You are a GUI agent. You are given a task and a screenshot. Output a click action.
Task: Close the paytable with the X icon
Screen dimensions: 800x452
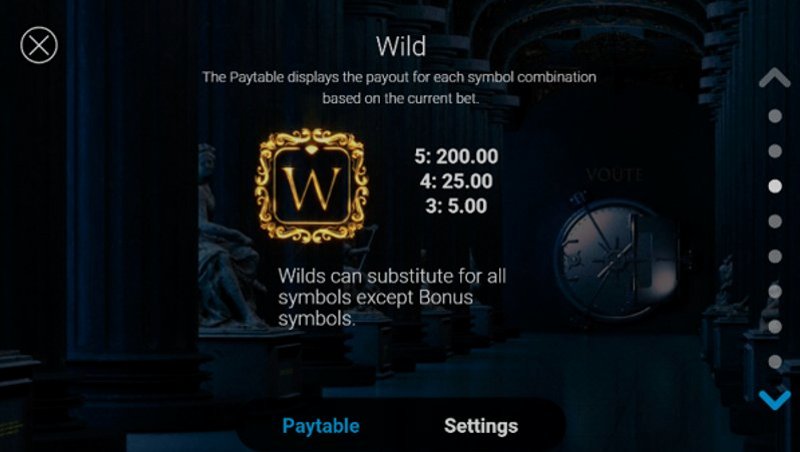coord(39,45)
